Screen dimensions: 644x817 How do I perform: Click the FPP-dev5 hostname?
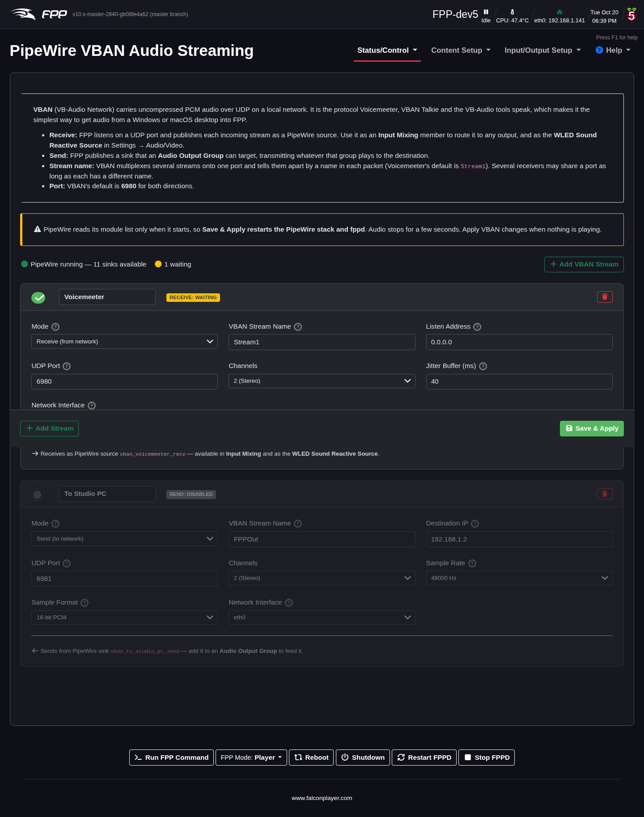(455, 14)
